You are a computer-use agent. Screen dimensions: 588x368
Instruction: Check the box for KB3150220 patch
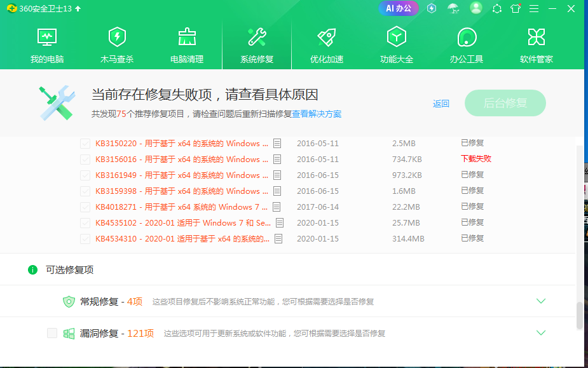click(x=85, y=144)
